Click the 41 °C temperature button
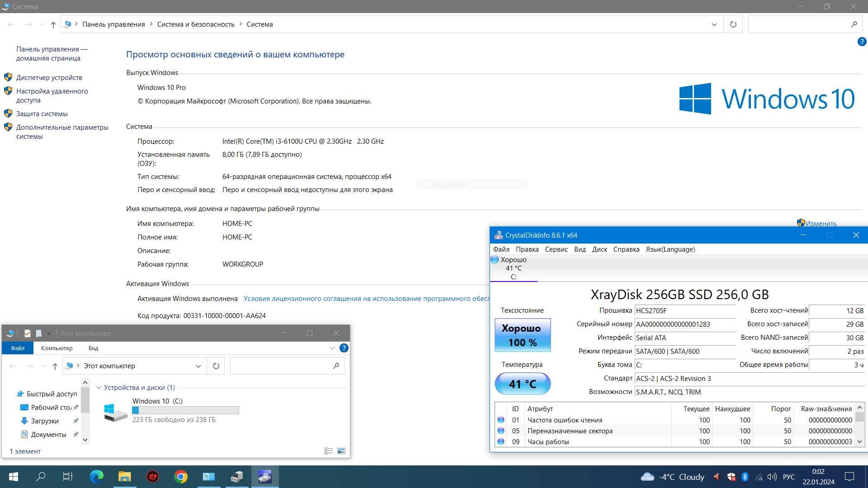Viewport: 868px width, 488px height. (523, 384)
